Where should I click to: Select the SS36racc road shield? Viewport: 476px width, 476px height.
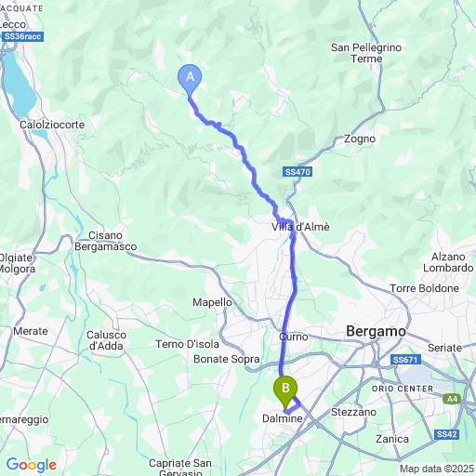(x=22, y=36)
